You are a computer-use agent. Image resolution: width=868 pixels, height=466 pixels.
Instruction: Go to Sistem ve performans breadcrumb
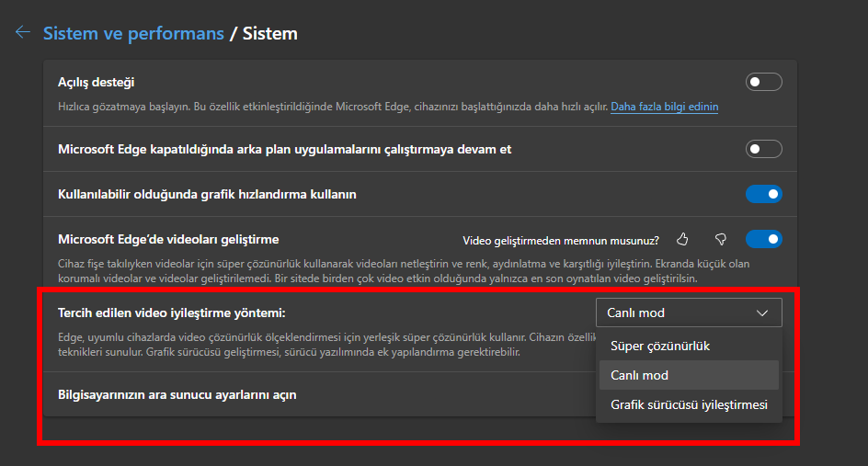coord(133,33)
